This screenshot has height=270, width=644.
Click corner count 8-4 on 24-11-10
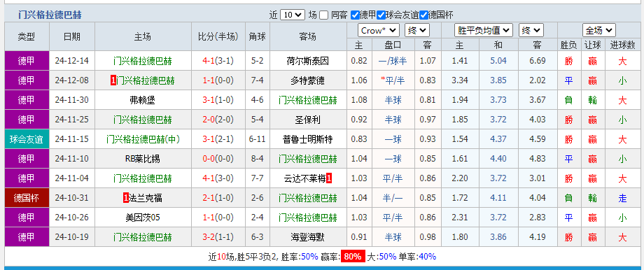(257, 159)
